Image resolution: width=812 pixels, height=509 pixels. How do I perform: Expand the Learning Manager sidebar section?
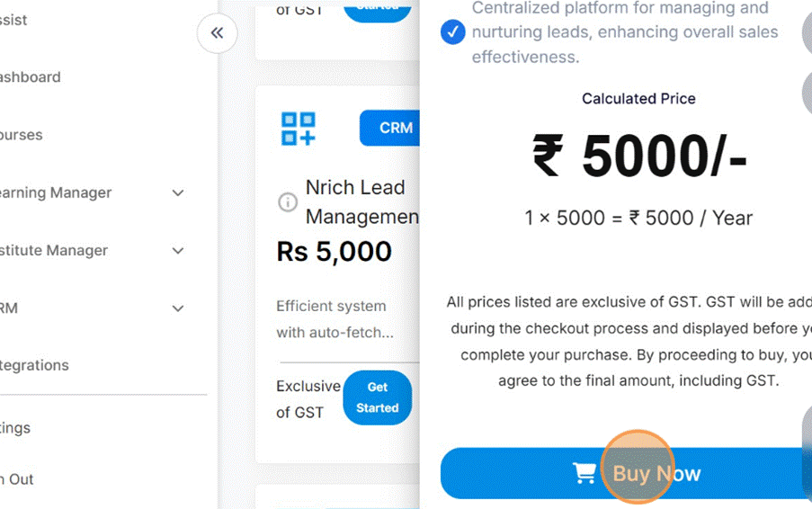pyautogui.click(x=178, y=192)
